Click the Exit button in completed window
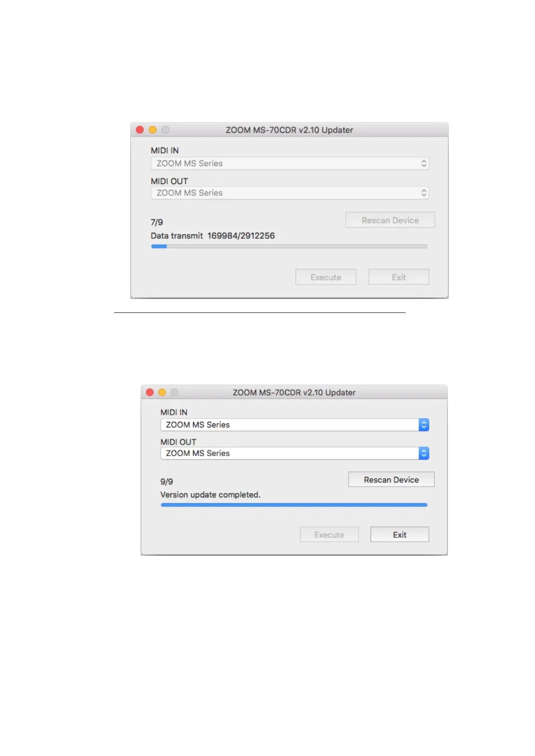 [400, 535]
